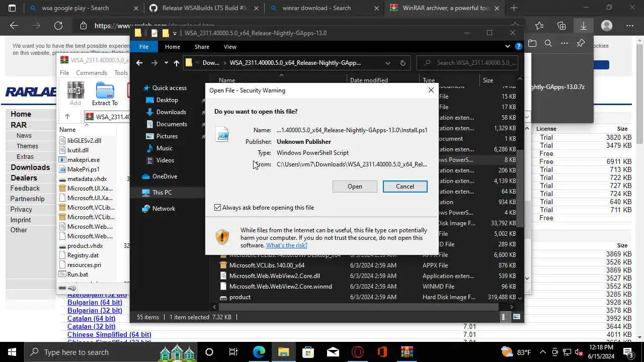Select Downloads in Explorer navigation pane
Screen dimensions: 644x362
click(171, 112)
